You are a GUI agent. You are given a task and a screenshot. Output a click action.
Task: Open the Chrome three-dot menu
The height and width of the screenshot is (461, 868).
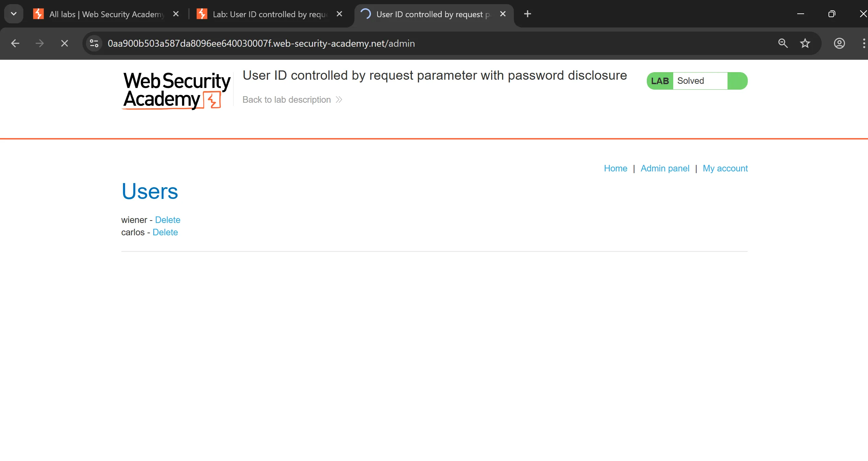click(864, 43)
